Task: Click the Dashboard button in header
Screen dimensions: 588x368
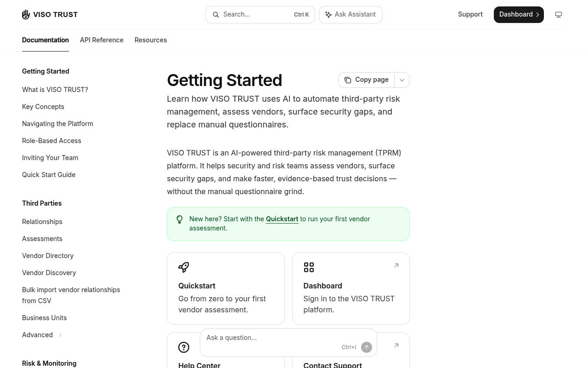Action: tap(519, 15)
